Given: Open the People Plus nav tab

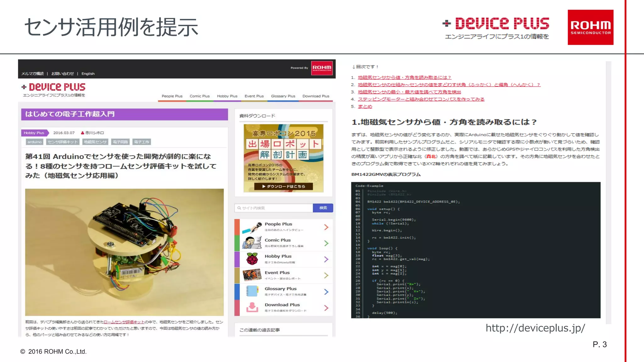Looking at the screenshot, I should point(172,96).
